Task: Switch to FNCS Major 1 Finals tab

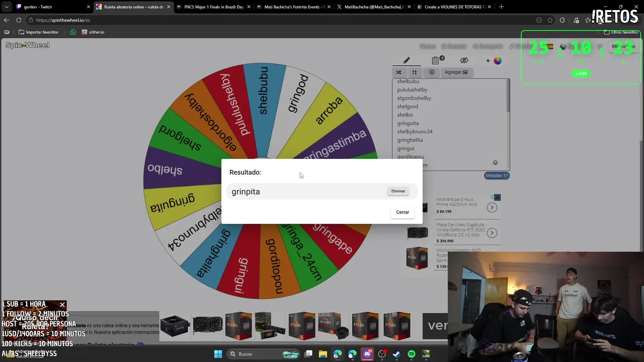Action: (x=214, y=7)
